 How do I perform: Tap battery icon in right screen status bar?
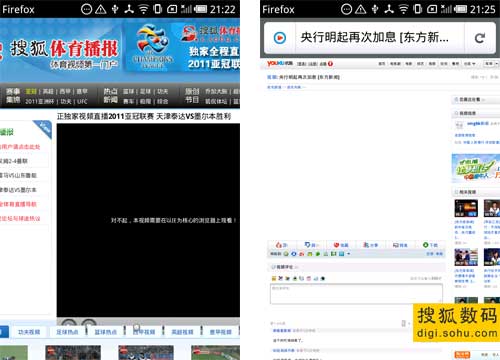460,9
